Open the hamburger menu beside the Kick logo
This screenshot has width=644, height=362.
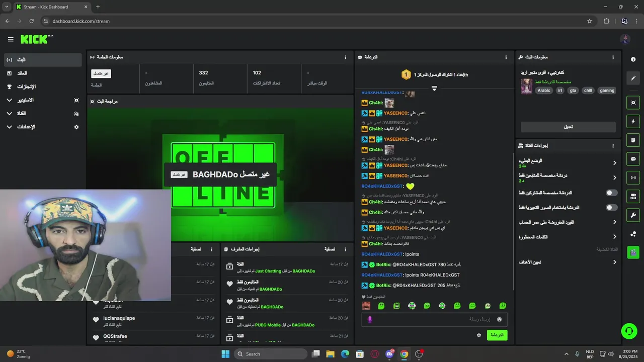pos(11,39)
